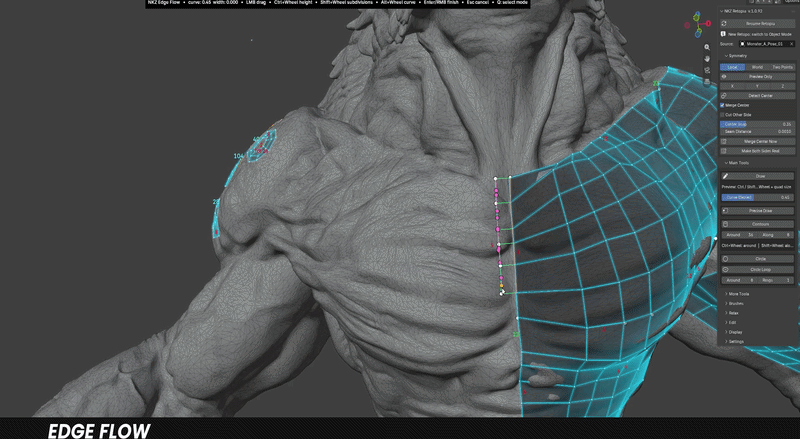Click the Seam Distance value field
The height and width of the screenshot is (439, 800).
pos(757,132)
